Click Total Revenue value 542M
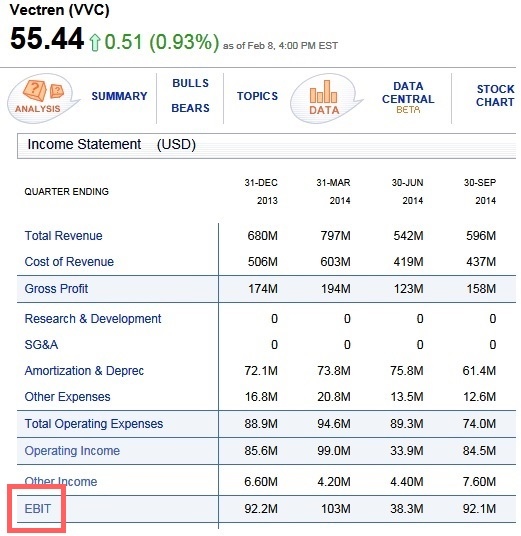The width and height of the screenshot is (521, 536). tap(408, 236)
